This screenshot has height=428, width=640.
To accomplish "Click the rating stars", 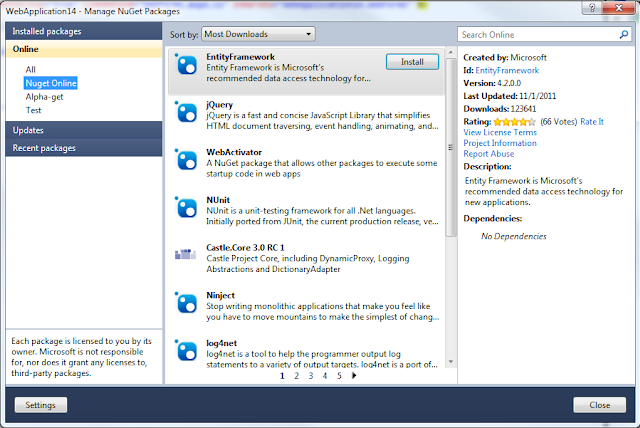I will click(514, 122).
